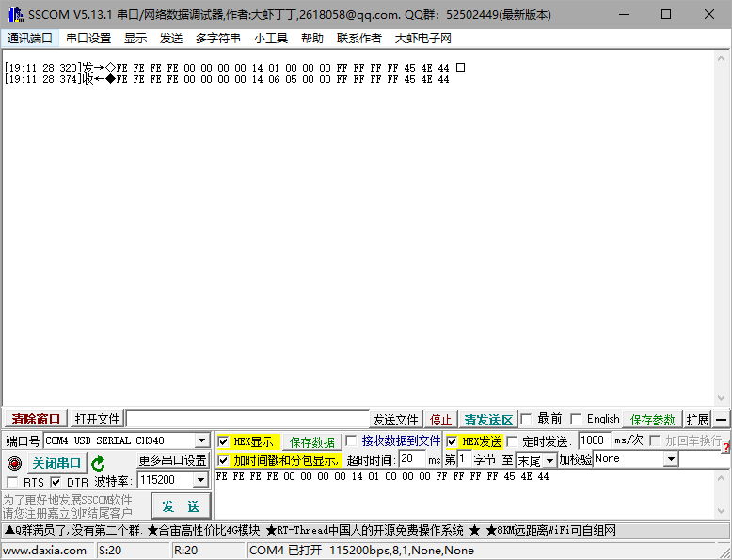Image resolution: width=732 pixels, height=560 pixels.
Task: Open the 串口设置 menu
Action: pyautogui.click(x=88, y=39)
